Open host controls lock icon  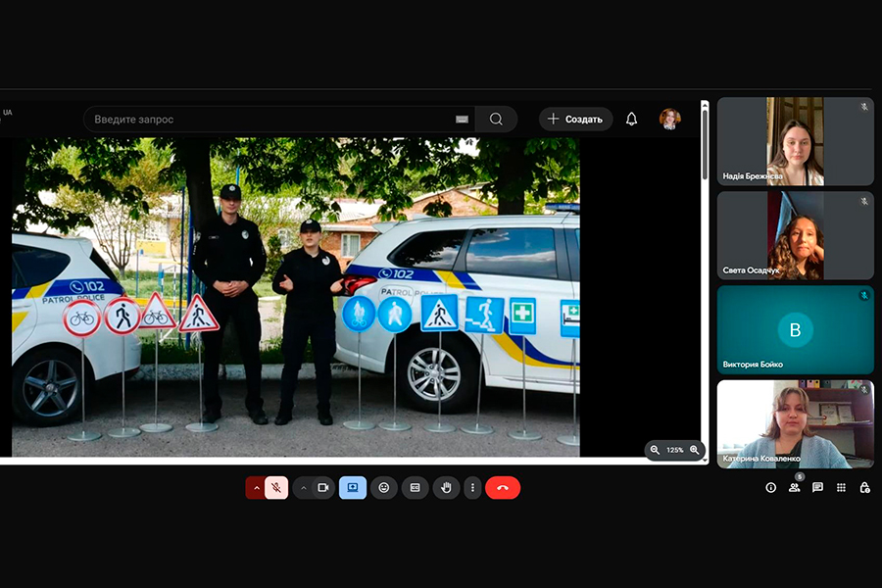click(x=864, y=488)
